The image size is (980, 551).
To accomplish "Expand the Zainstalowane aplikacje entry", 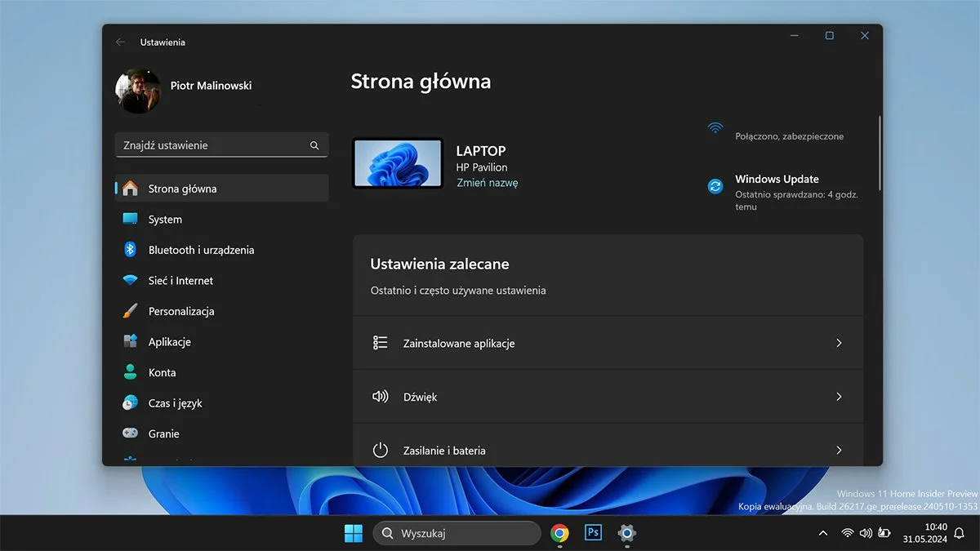I will coord(608,343).
